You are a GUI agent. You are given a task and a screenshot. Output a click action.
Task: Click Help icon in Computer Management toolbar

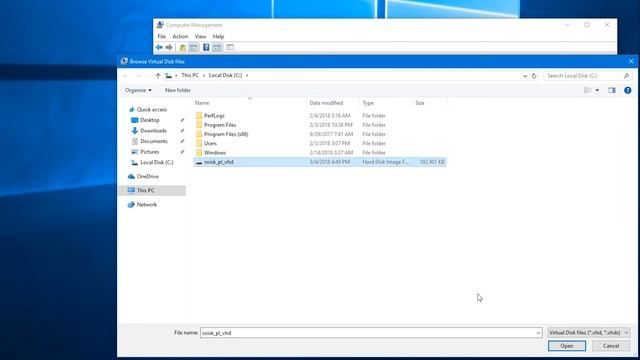[206, 47]
